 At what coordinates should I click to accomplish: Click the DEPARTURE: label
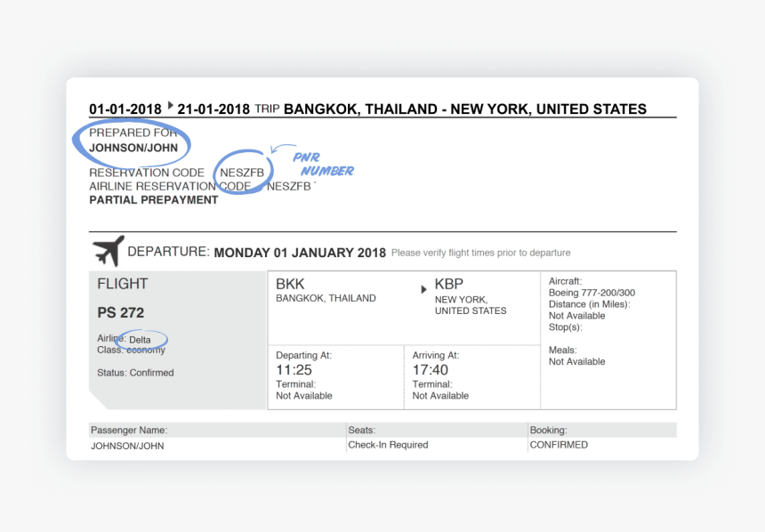point(168,252)
